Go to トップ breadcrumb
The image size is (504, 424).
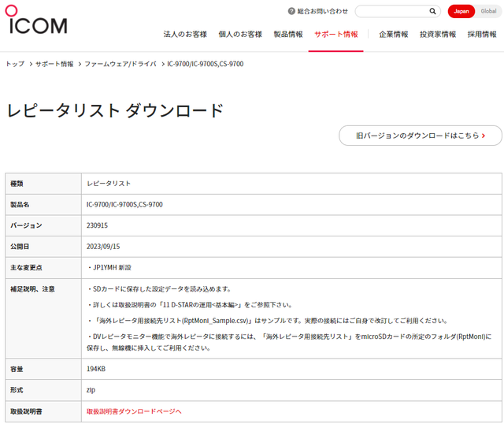15,64
